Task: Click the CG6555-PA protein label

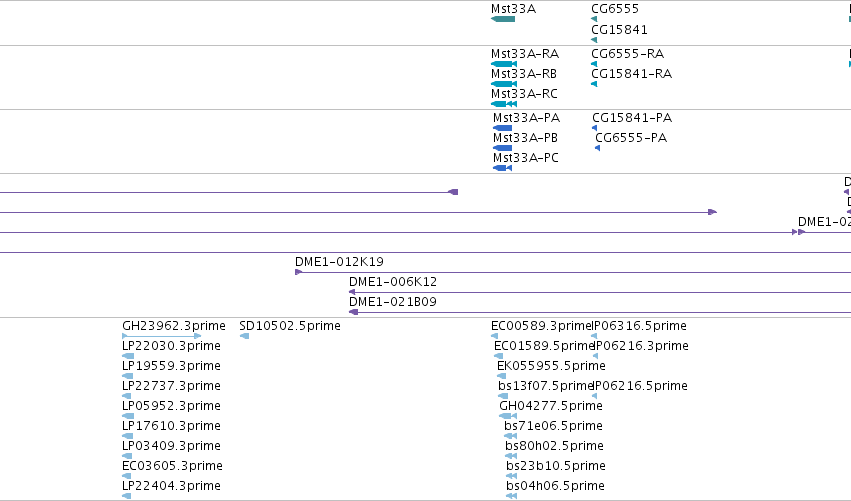Action: point(631,138)
